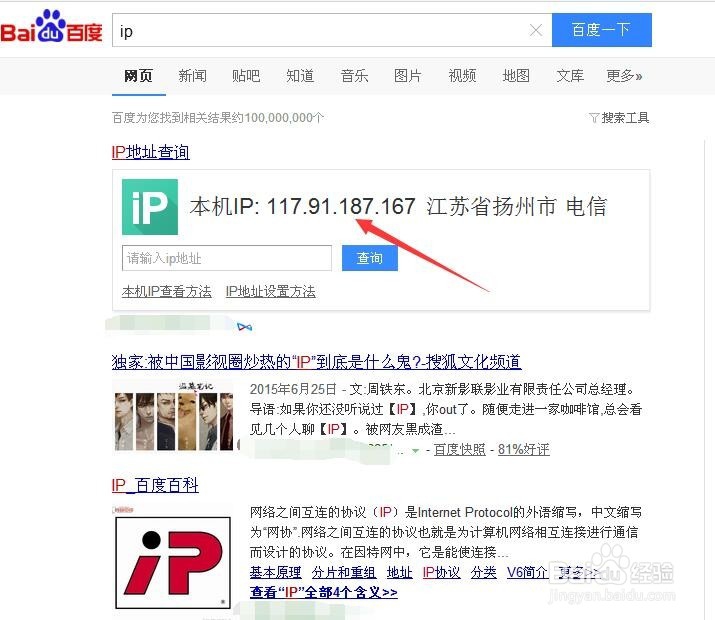715x620 pixels.
Task: Open the 基本原理 sublink
Action: (x=275, y=572)
